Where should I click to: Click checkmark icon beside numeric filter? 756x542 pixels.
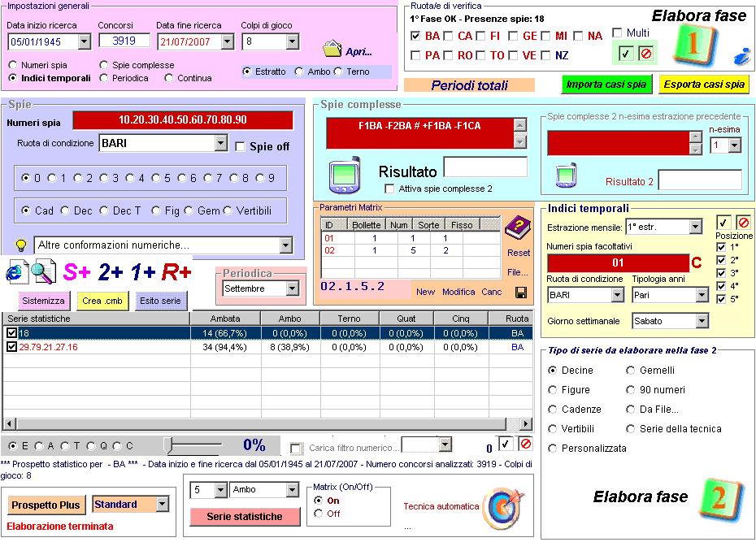pyautogui.click(x=505, y=444)
